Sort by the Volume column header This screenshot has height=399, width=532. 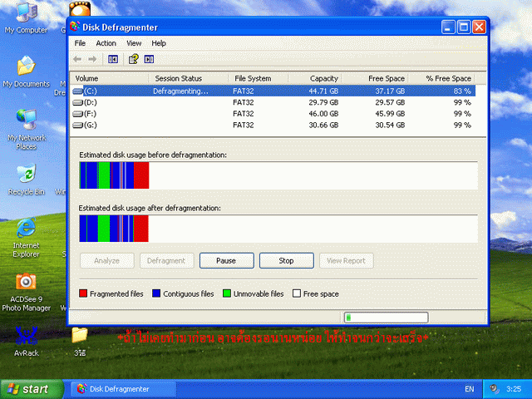click(109, 78)
